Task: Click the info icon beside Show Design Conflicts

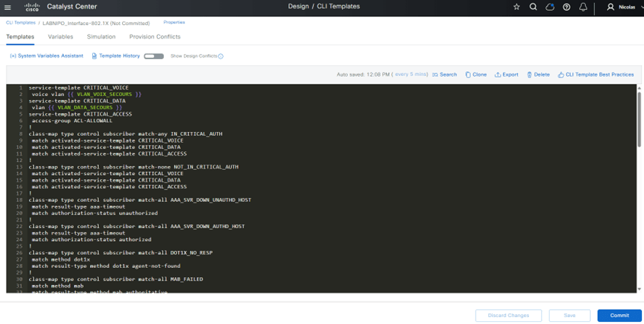Action: (221, 56)
